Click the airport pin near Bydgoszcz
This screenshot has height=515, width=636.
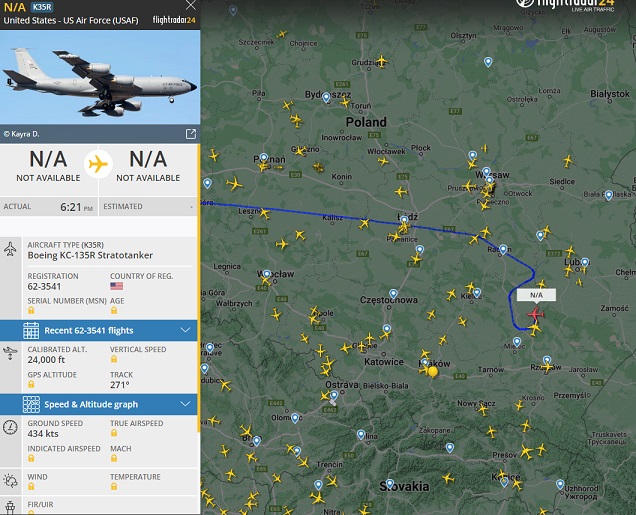pos(326,97)
